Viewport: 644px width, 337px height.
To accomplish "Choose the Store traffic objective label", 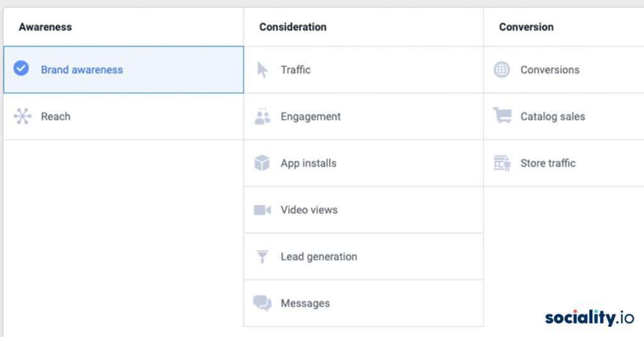I will [548, 163].
